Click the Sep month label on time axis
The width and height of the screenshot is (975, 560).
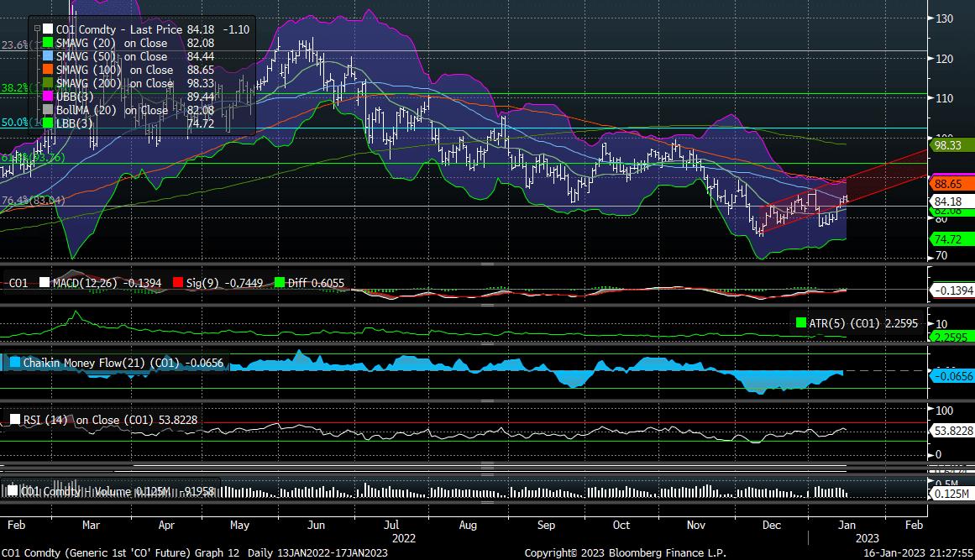coord(546,526)
